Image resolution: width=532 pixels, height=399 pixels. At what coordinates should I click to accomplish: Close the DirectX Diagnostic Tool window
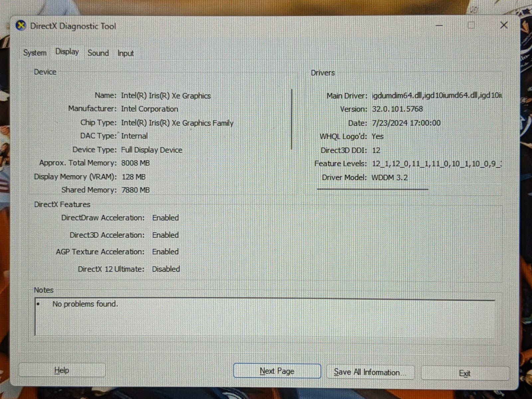click(x=503, y=25)
